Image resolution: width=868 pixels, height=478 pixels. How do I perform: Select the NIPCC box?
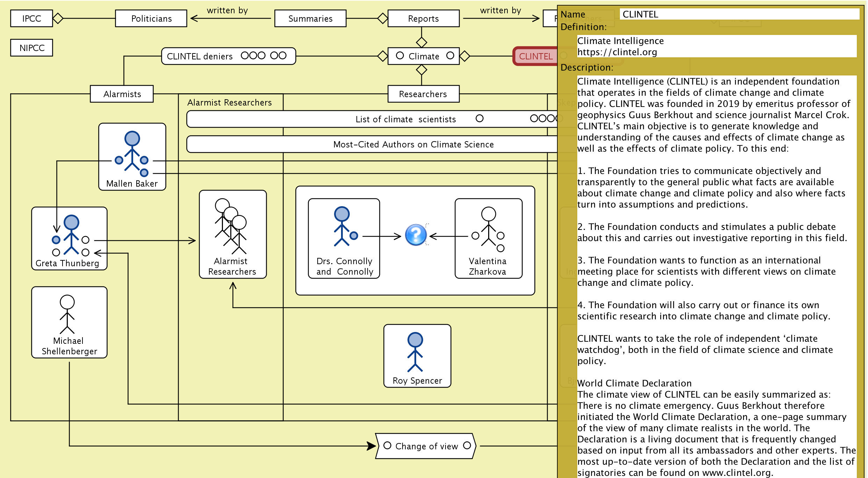31,48
